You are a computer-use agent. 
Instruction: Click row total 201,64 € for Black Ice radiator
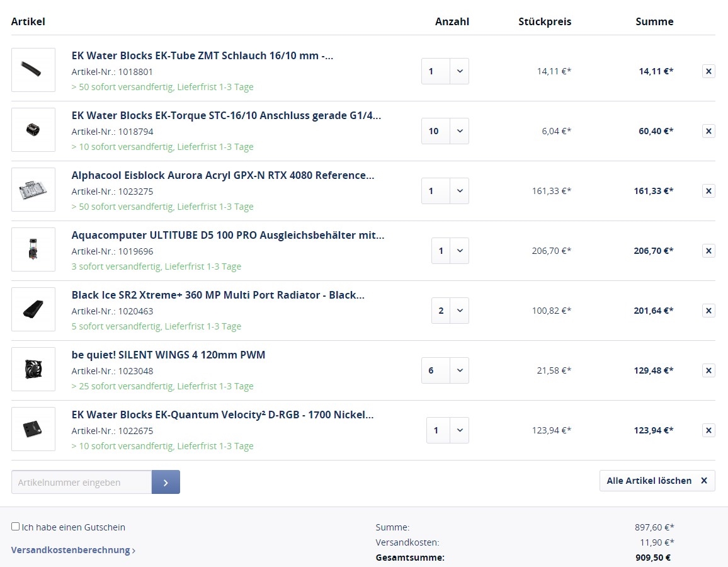coord(654,311)
